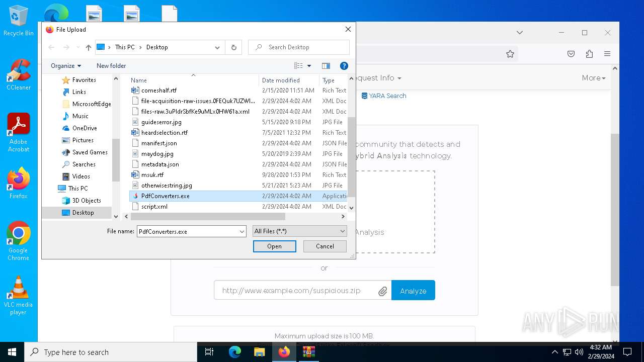Click the horizontal scrollbar of the file list
This screenshot has height=362, width=644.
point(208,217)
